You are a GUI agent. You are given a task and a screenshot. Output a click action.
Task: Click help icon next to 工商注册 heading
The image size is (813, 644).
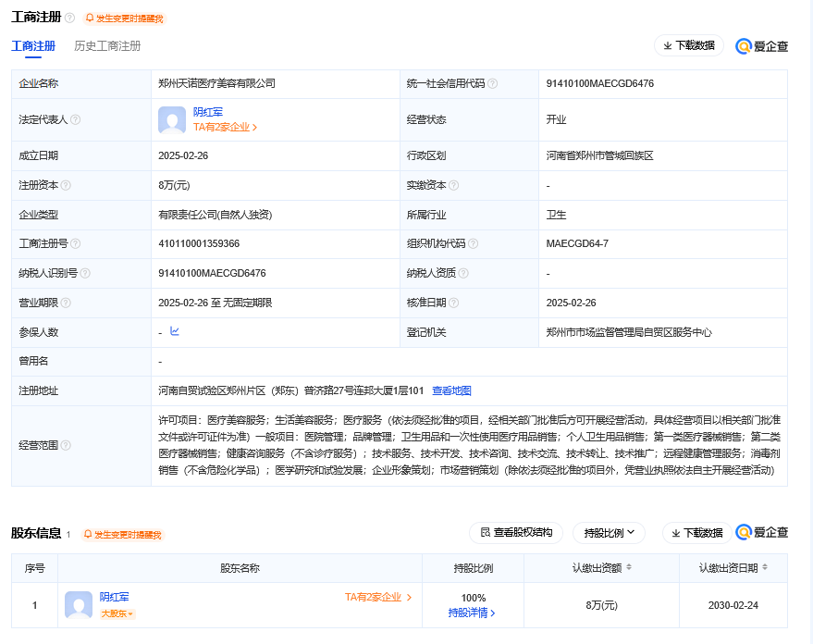69,19
